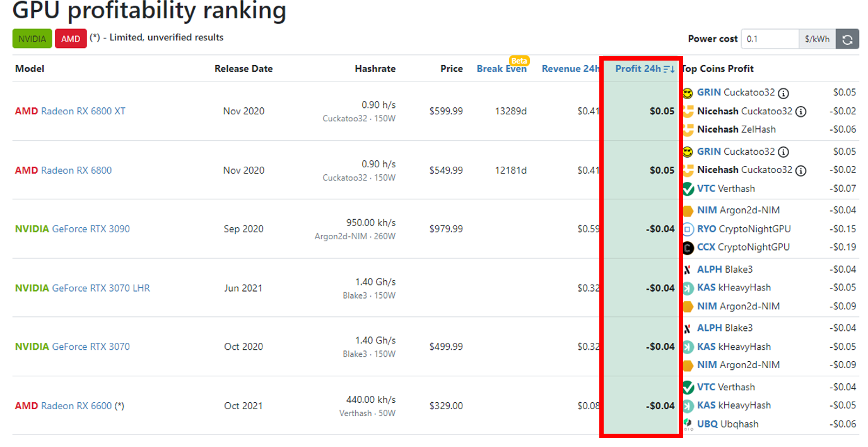Sort table by Revenue 24h column
868x447 pixels.
[x=570, y=69]
